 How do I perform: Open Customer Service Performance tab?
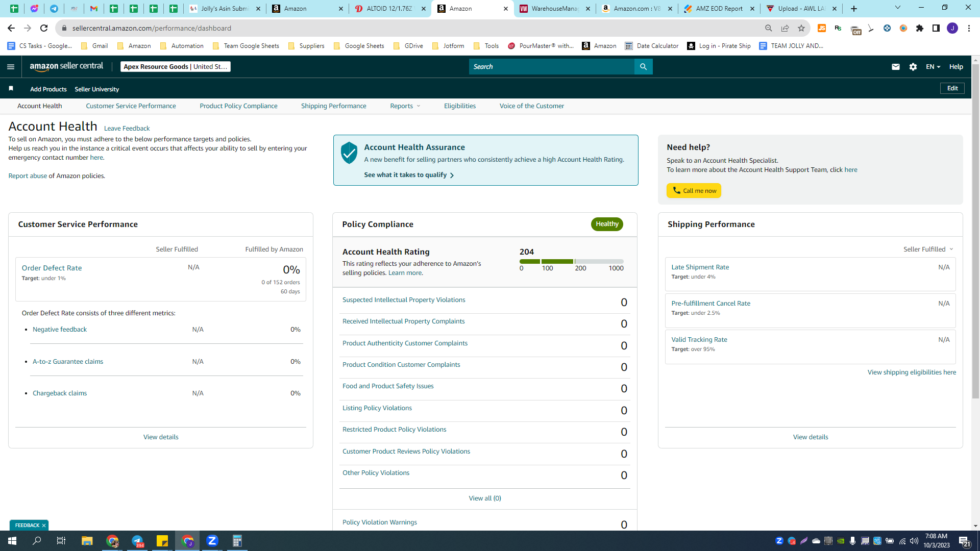click(x=131, y=106)
